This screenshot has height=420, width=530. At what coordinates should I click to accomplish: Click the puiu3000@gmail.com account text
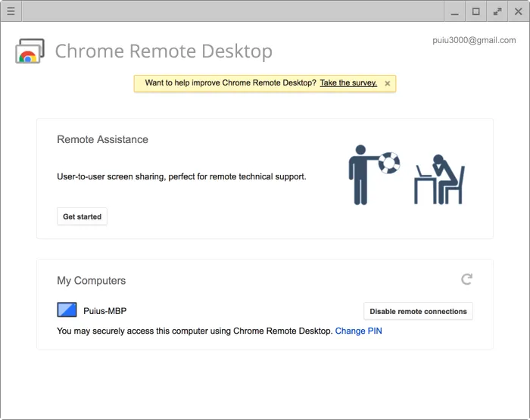point(474,40)
